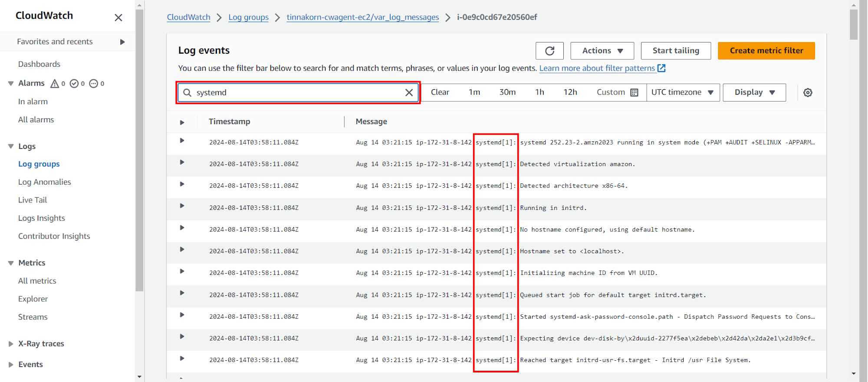Expand Favorites and recents submenu
Viewport: 868px width, 382px height.
pyautogui.click(x=122, y=42)
